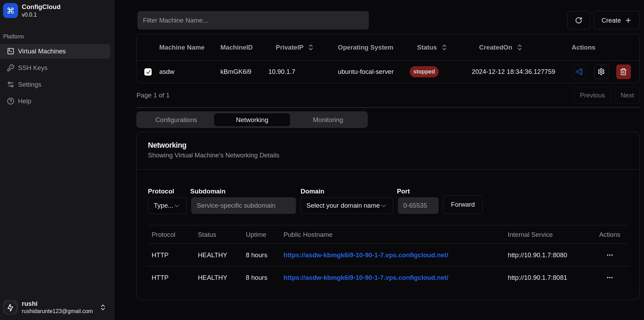This screenshot has width=644, height=320.
Task: Open VS Code for asdw machine
Action: pyautogui.click(x=579, y=72)
